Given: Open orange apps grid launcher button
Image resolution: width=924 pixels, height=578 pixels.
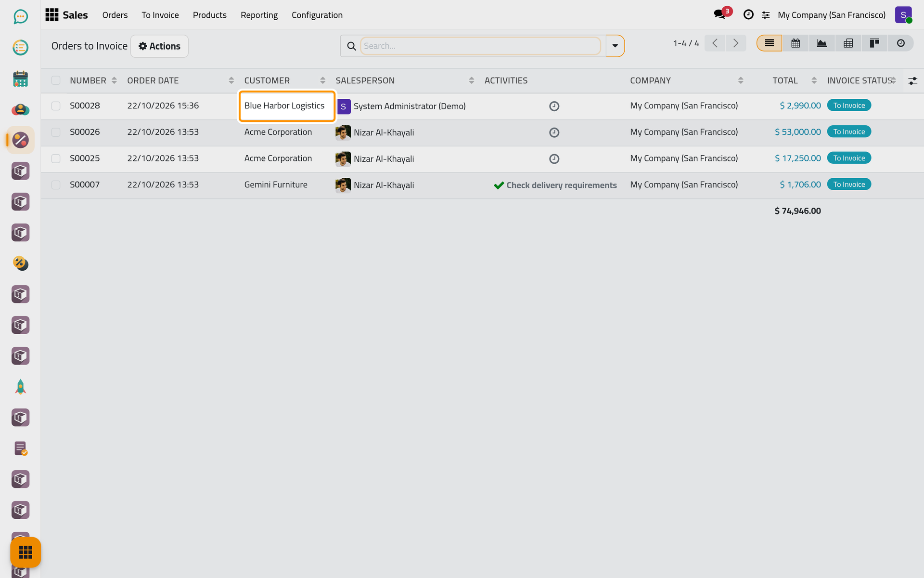Looking at the screenshot, I should tap(26, 552).
